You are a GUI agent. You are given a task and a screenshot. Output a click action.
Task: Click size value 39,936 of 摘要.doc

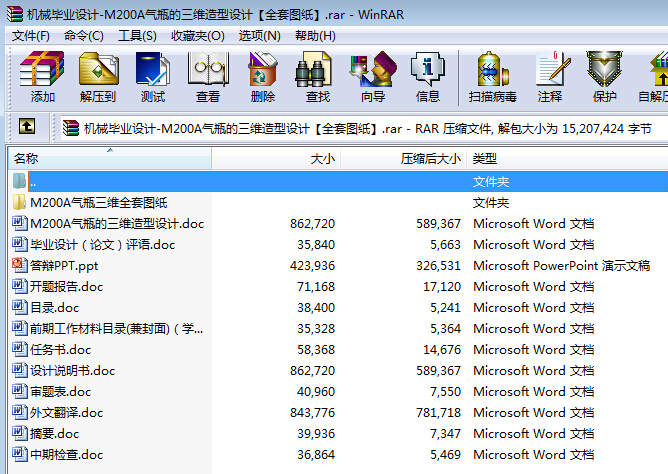(316, 434)
